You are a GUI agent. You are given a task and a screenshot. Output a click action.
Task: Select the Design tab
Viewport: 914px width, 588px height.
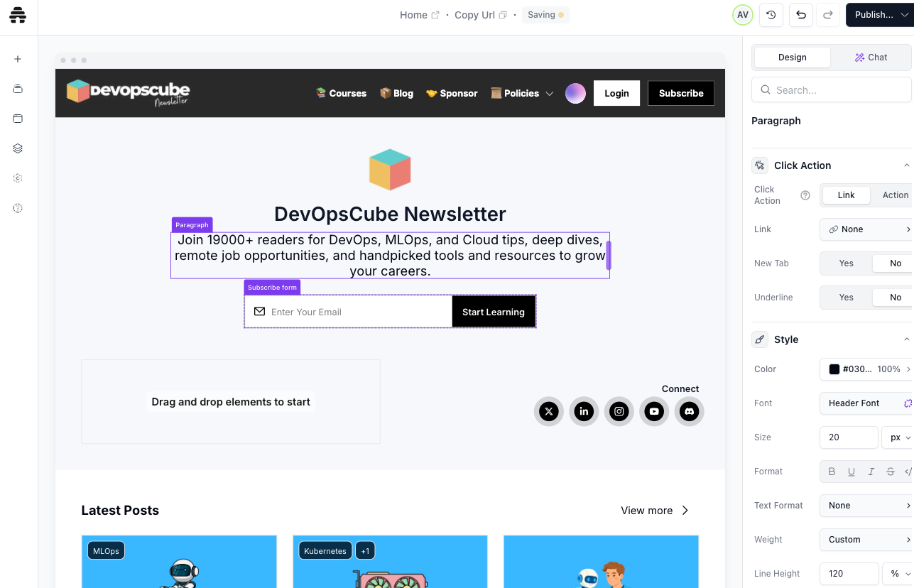tap(792, 57)
